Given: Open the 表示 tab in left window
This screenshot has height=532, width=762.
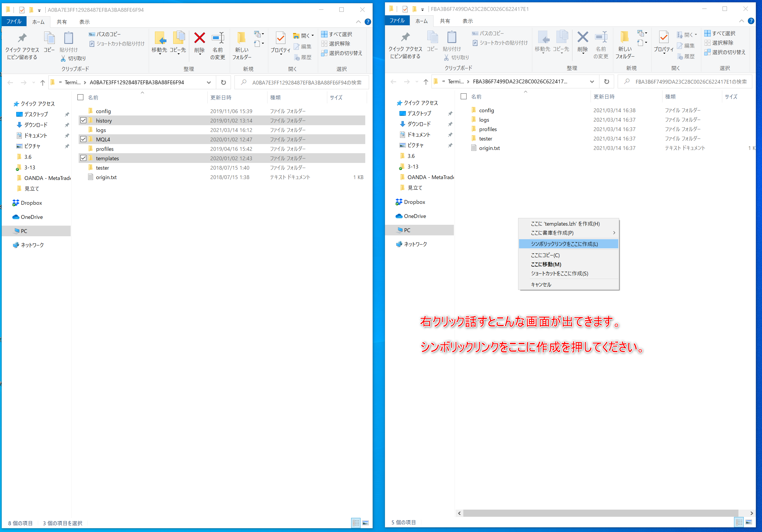Looking at the screenshot, I should pos(84,22).
